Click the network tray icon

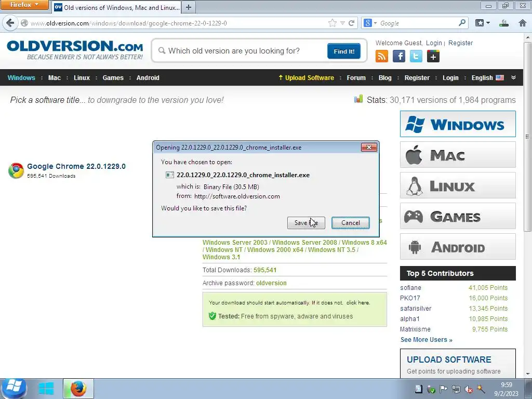click(456, 389)
